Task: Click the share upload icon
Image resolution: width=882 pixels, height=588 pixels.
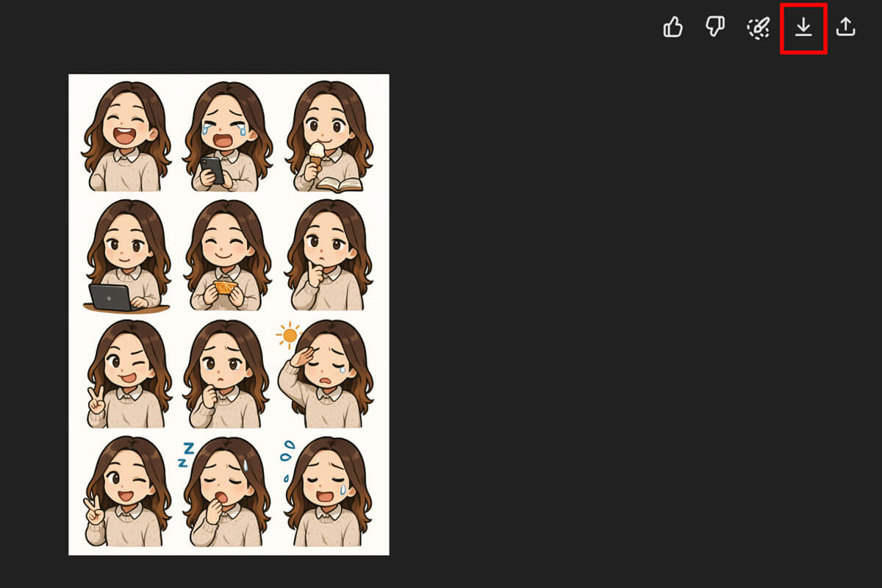Action: pyautogui.click(x=846, y=28)
